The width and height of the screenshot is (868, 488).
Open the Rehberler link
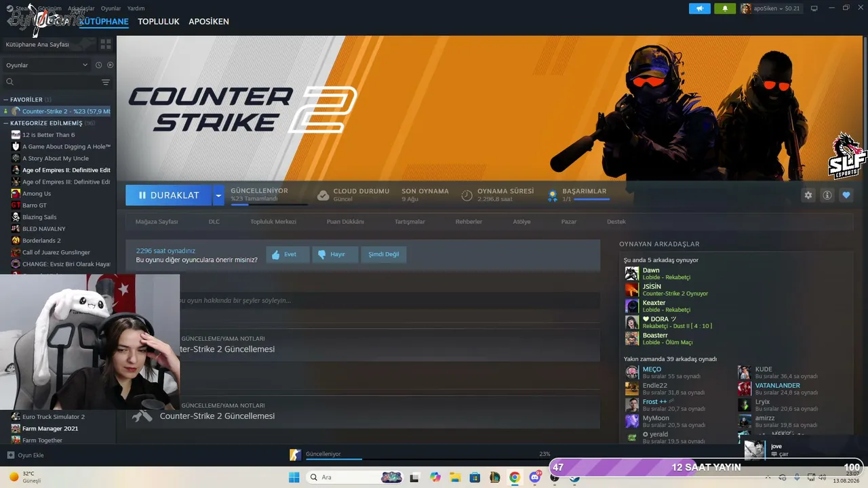coord(469,222)
